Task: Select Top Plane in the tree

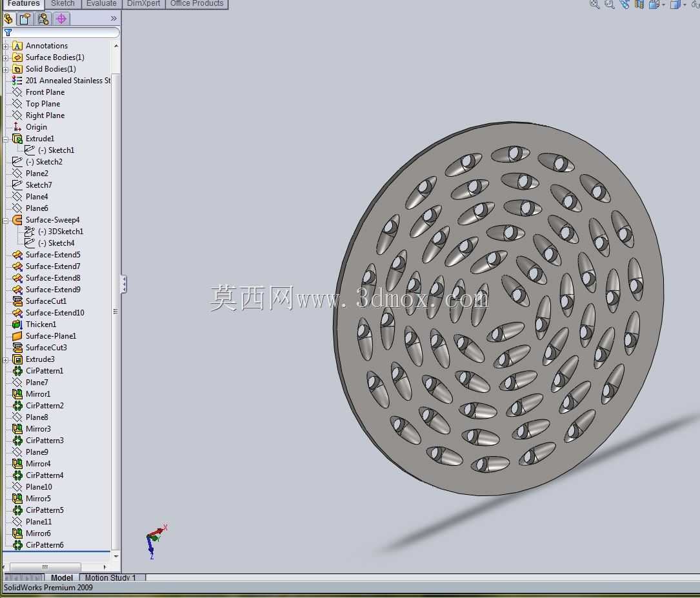Action: coord(43,103)
